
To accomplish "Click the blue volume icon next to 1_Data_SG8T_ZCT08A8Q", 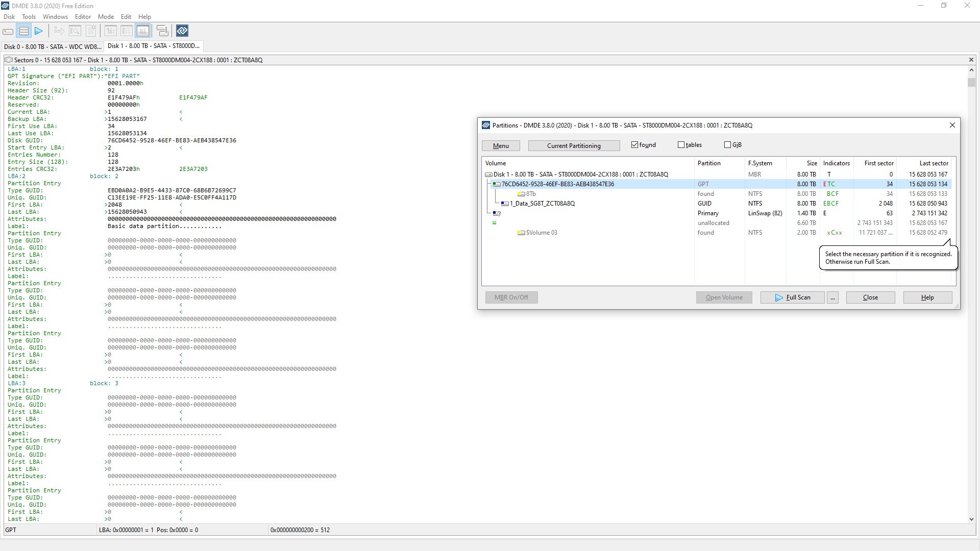I will pos(505,204).
